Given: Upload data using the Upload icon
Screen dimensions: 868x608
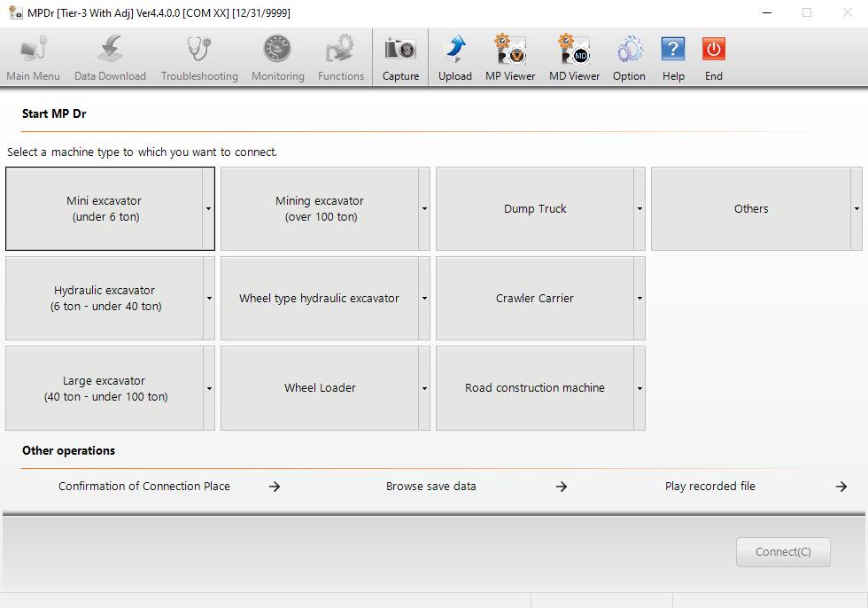Looking at the screenshot, I should (x=454, y=55).
